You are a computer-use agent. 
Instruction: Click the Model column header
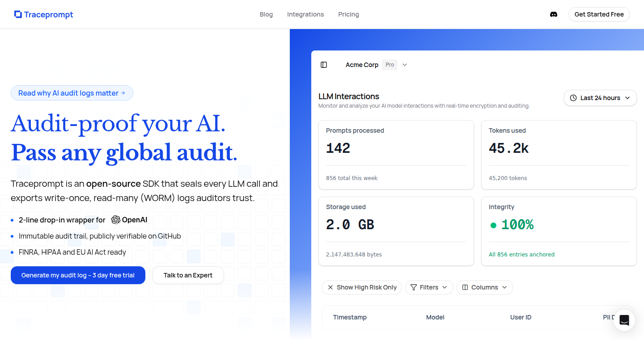(435, 317)
